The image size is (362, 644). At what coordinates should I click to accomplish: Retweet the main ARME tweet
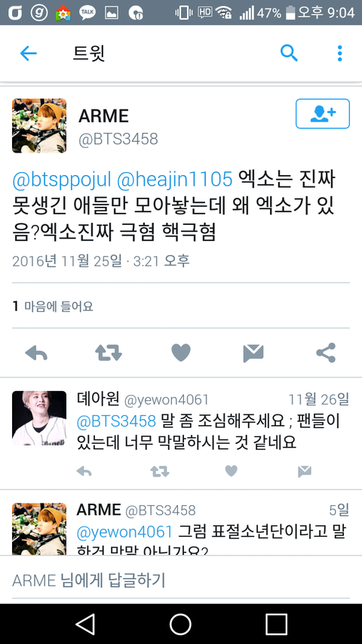[x=109, y=353]
